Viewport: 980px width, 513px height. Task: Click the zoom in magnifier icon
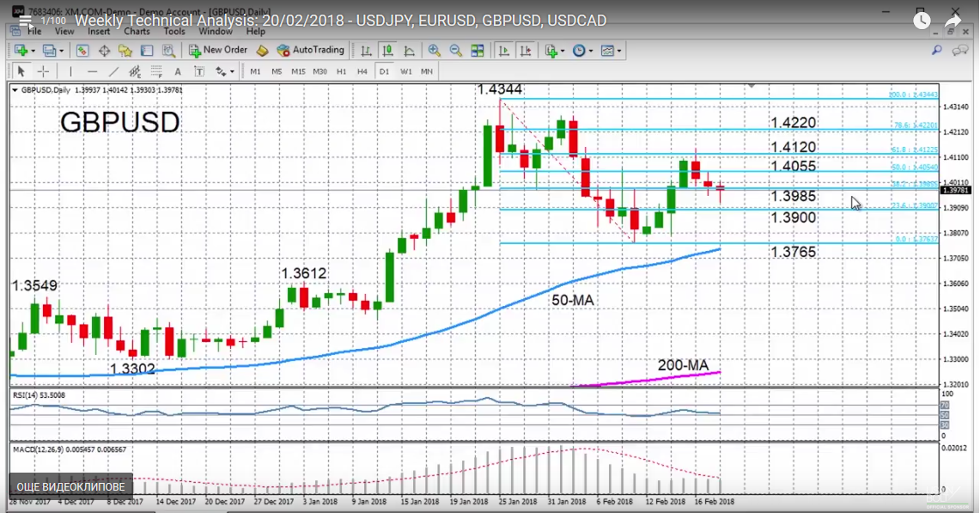coord(435,51)
